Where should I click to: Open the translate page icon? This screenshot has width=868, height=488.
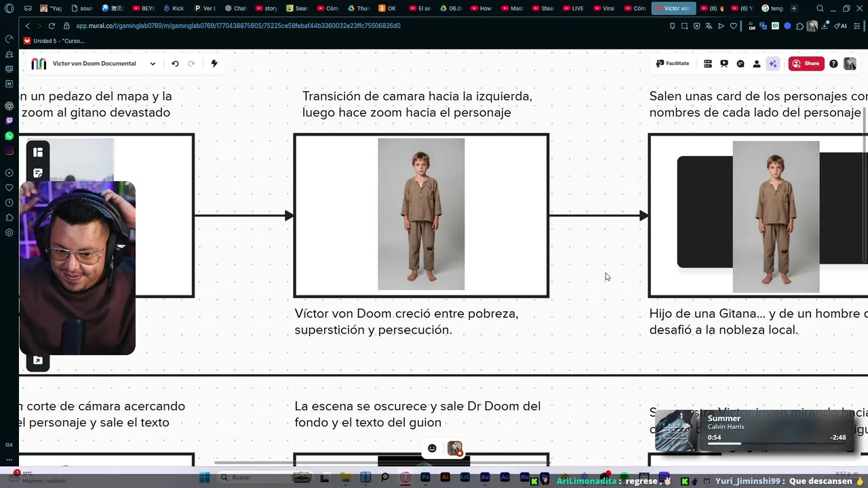click(x=709, y=26)
